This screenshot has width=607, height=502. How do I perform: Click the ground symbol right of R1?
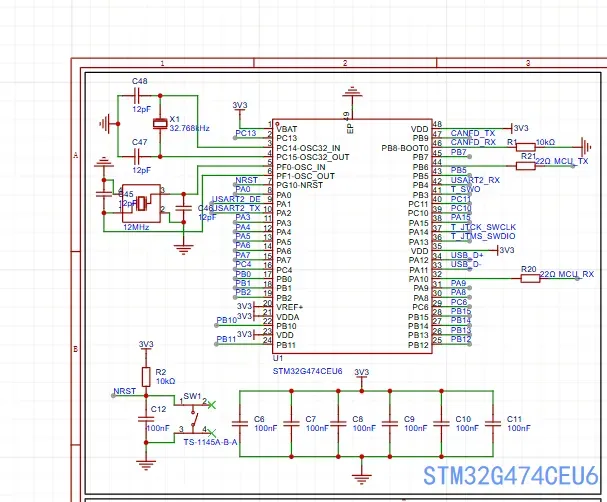tap(586, 147)
